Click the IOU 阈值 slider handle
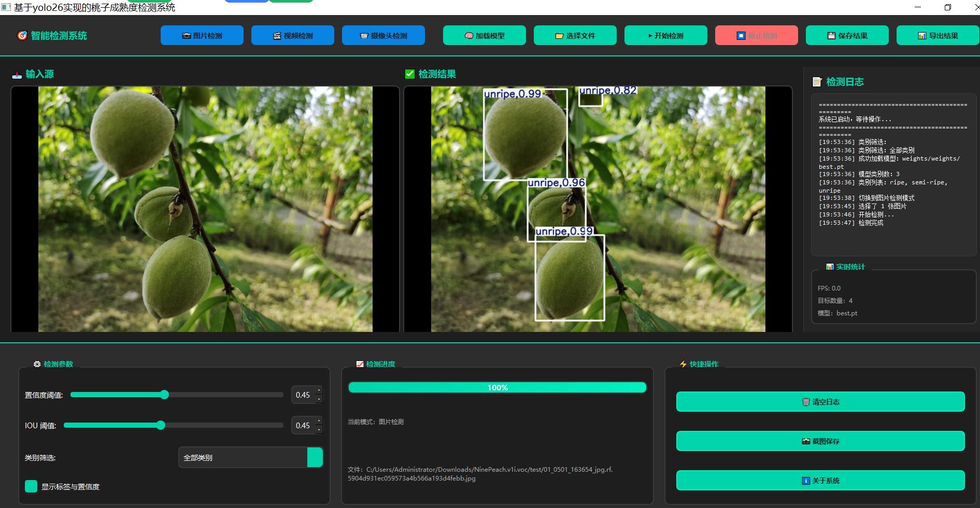The height and width of the screenshot is (508, 980). (161, 425)
